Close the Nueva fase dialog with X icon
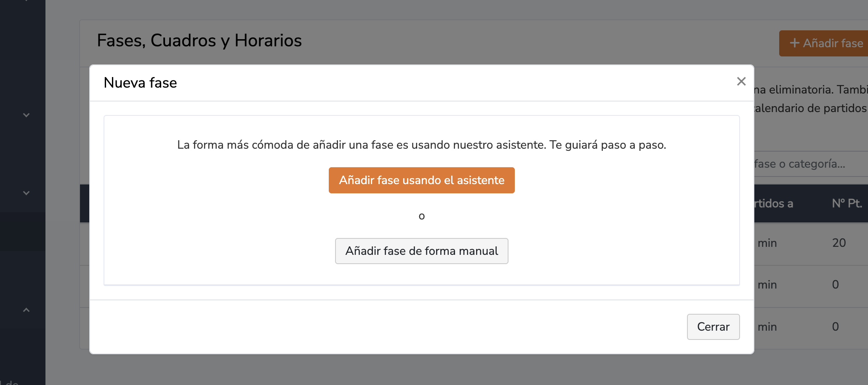Image resolution: width=868 pixels, height=385 pixels. tap(741, 81)
